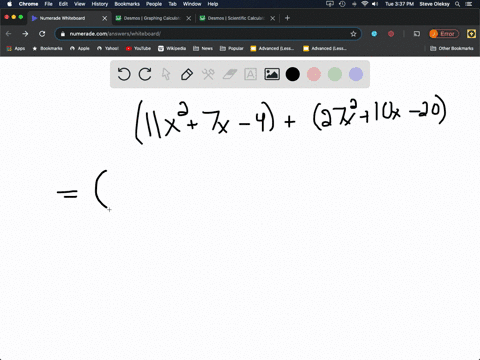The image size is (480, 360).
Task: Click the Tue 3:37 PM clock
Action: pos(399,4)
